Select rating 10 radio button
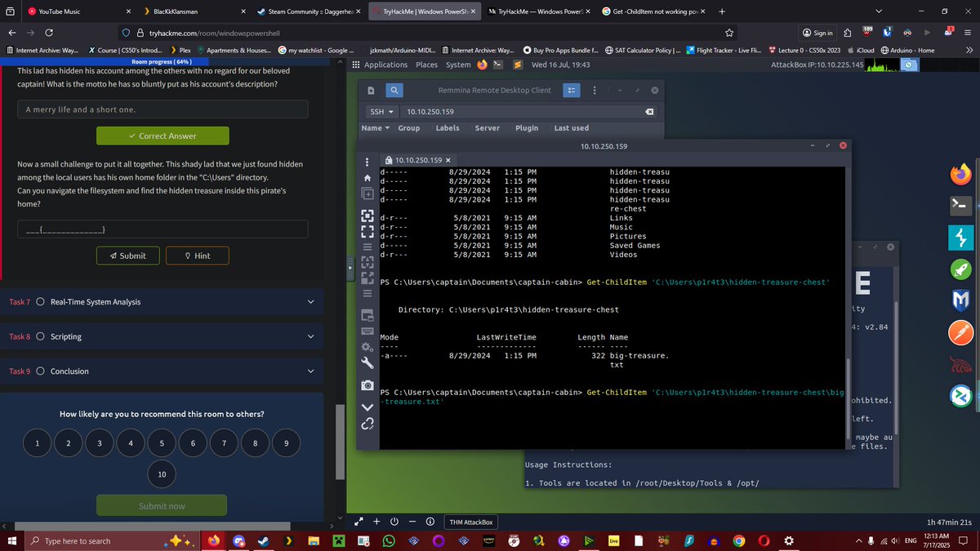The image size is (980, 551). pyautogui.click(x=162, y=474)
